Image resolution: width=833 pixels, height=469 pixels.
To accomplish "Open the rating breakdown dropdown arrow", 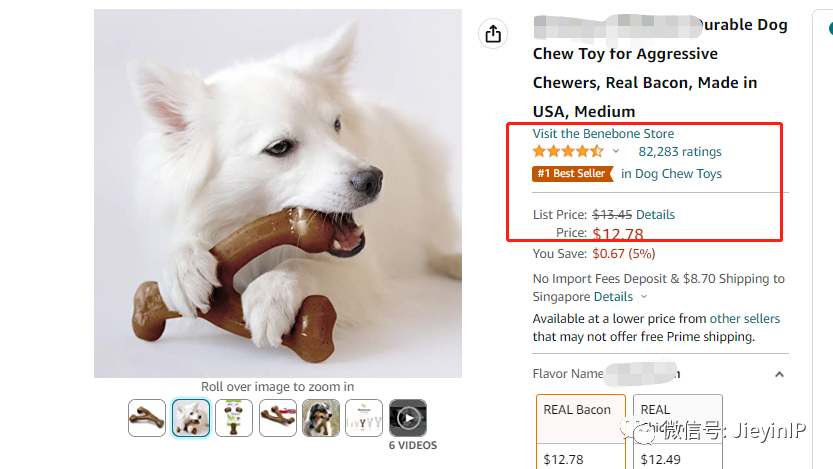I will (616, 152).
